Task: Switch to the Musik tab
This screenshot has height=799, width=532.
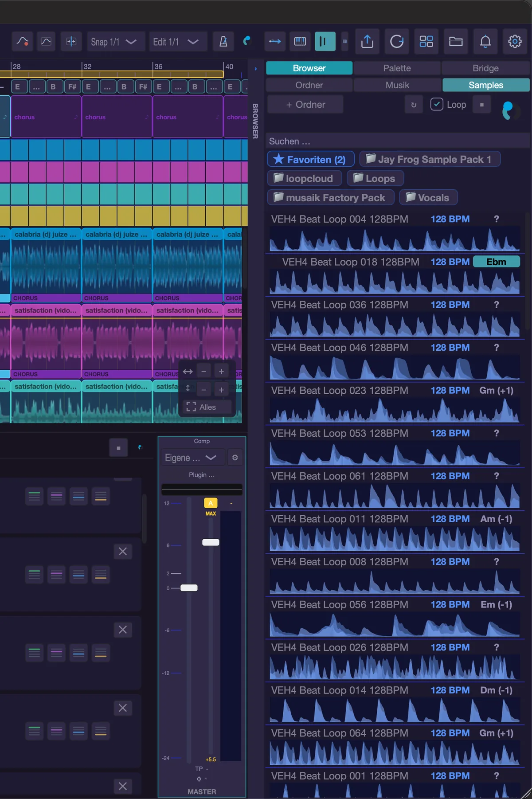Action: click(397, 85)
